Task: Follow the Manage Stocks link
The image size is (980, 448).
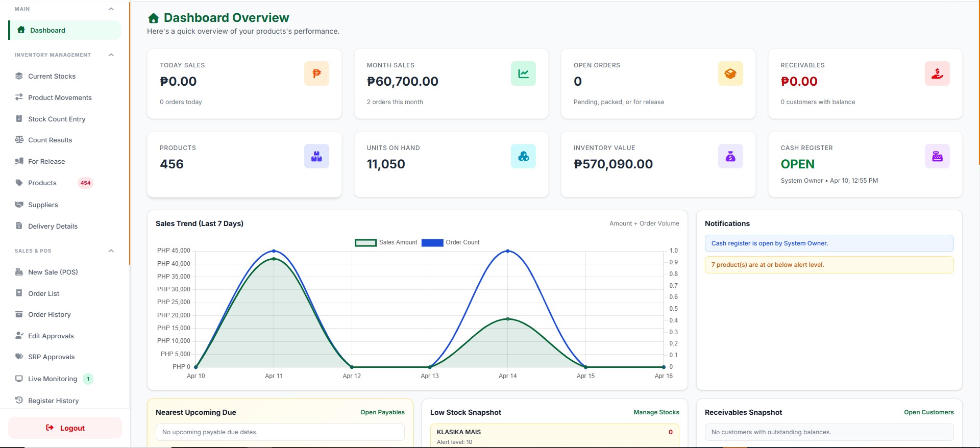Action: (x=656, y=412)
